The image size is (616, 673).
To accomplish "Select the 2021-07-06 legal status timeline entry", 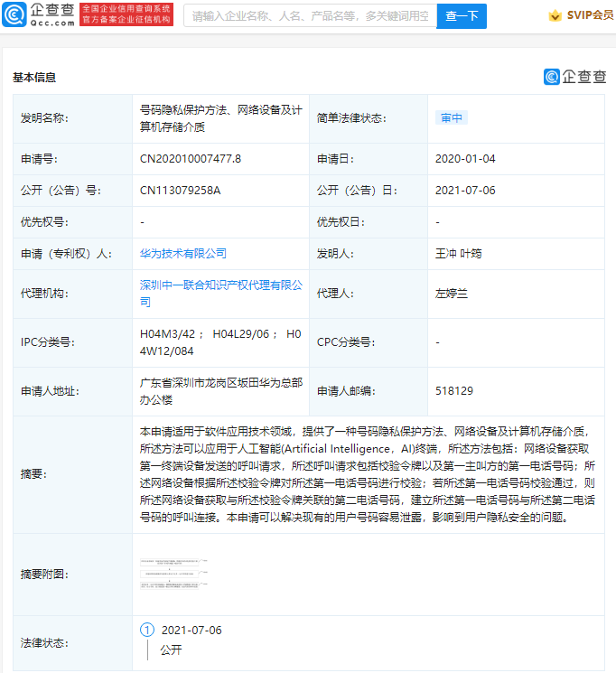I will pos(191,630).
